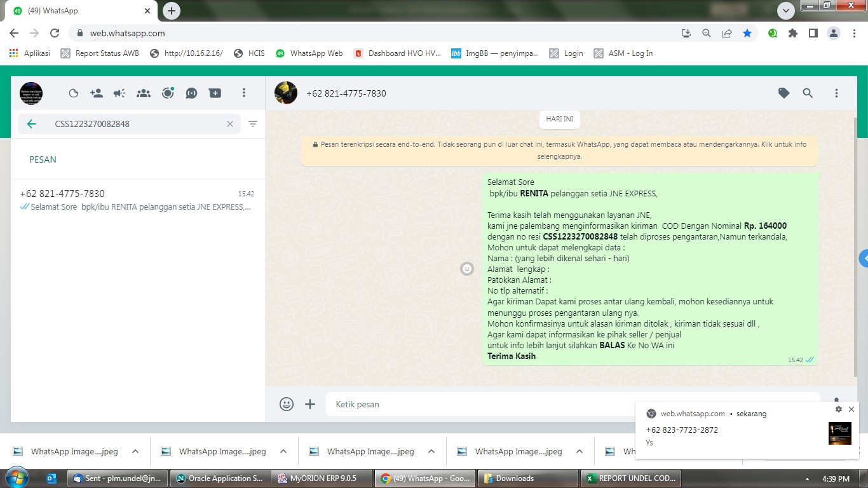Image resolution: width=868 pixels, height=488 pixels.
Task: Clear the CSS1223270082848 search text
Action: [x=230, y=124]
